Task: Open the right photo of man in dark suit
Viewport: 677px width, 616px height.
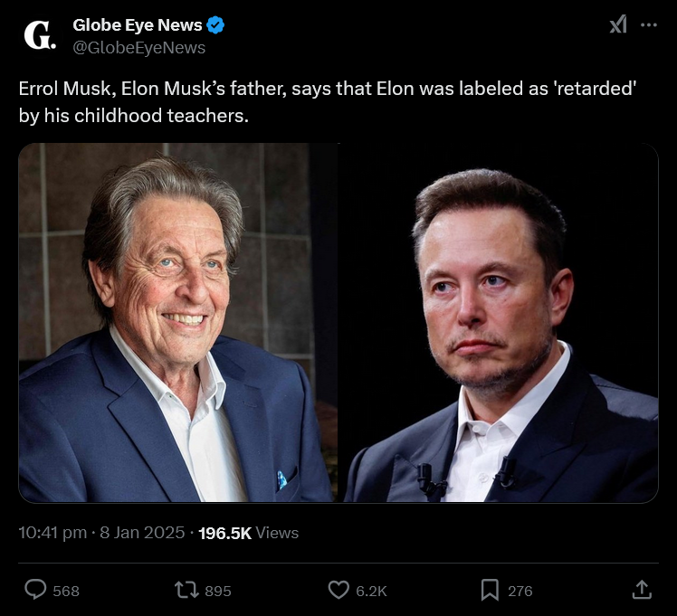Action: [x=499, y=322]
